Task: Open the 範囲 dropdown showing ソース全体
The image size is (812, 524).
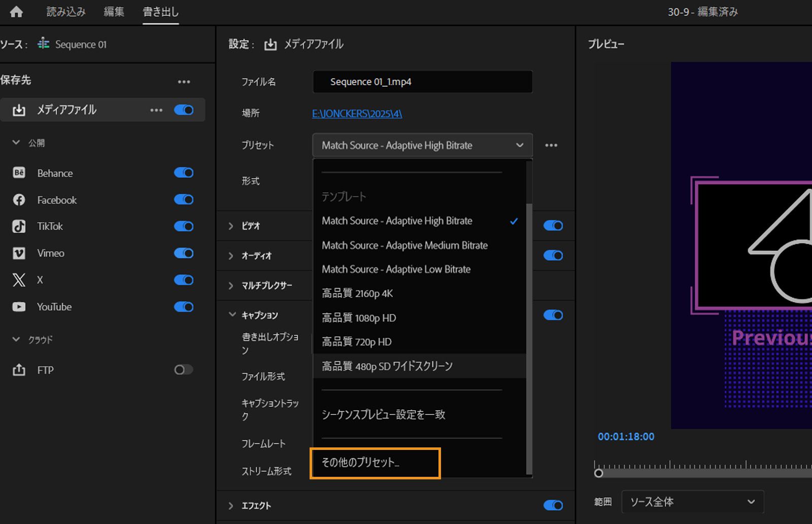Action: [x=693, y=502]
